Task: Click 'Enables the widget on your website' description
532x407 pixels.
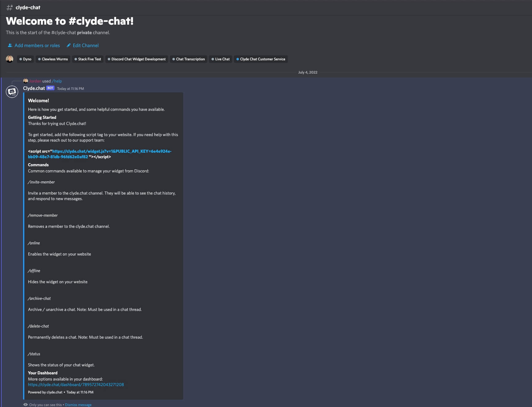Action: (x=59, y=254)
